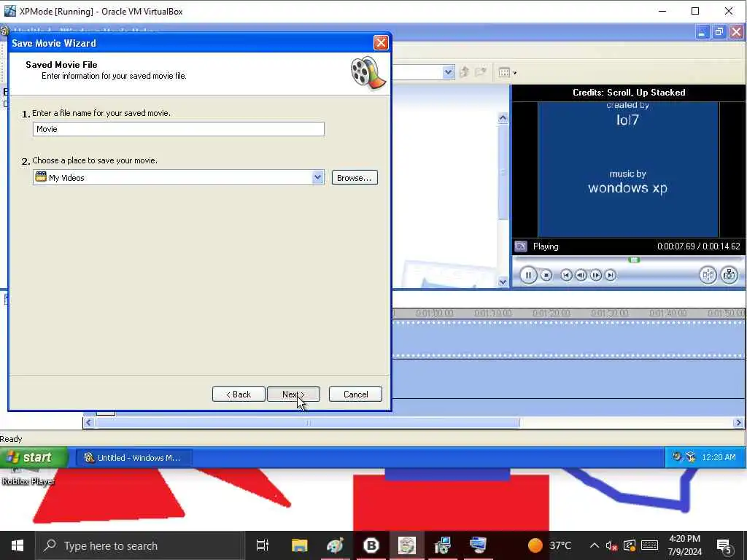Image resolution: width=747 pixels, height=560 pixels.
Task: Step to the next frame
Action: tap(595, 275)
